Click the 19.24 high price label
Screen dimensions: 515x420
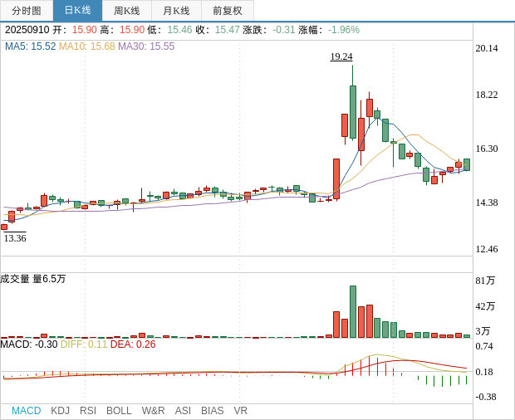pos(341,56)
